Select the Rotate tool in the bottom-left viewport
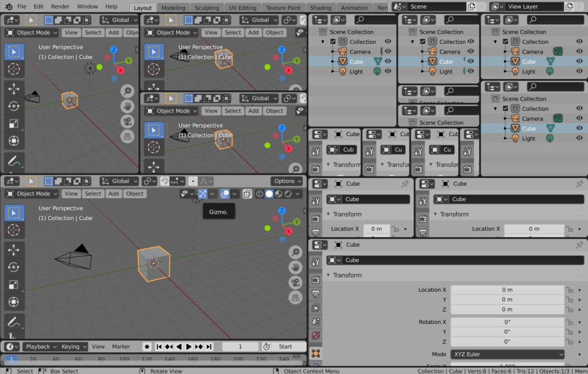 [x=14, y=267]
